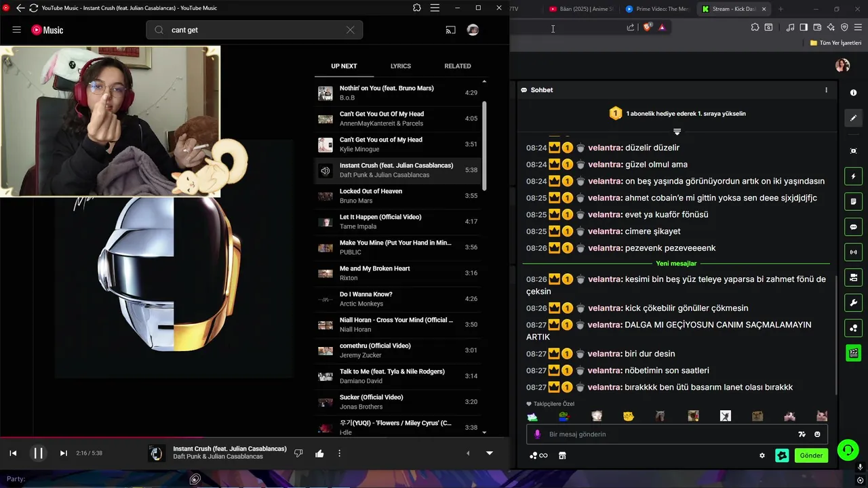Open the RELATED tab
This screenshot has height=488, width=868.
458,66
